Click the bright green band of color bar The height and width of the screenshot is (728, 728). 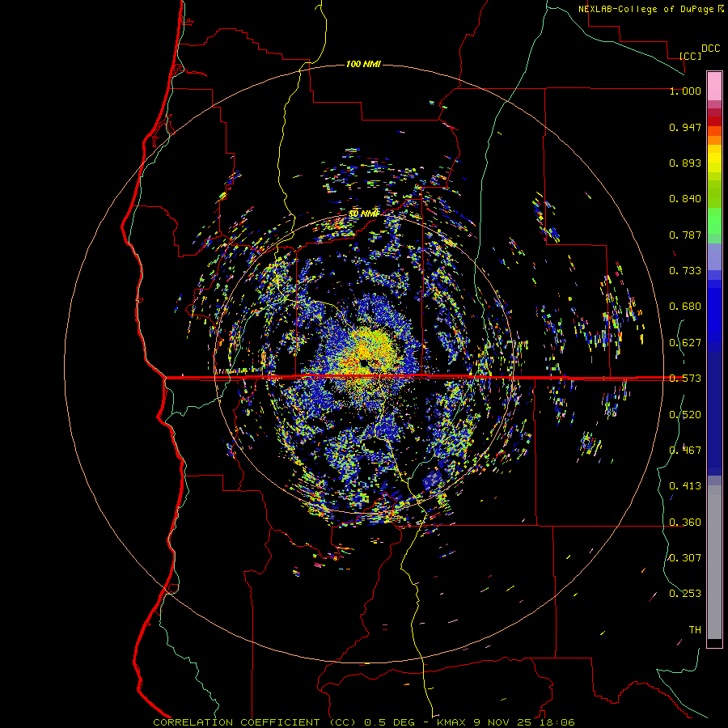point(714,221)
